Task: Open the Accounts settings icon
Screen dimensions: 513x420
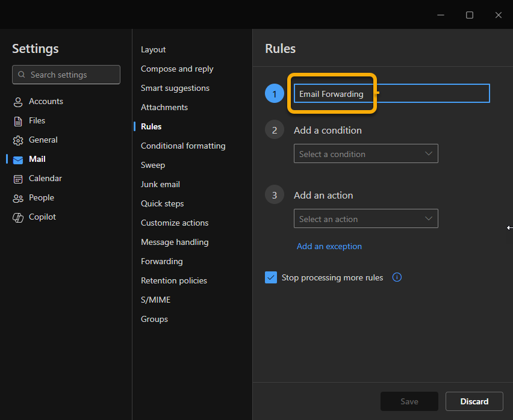Action: (18, 101)
